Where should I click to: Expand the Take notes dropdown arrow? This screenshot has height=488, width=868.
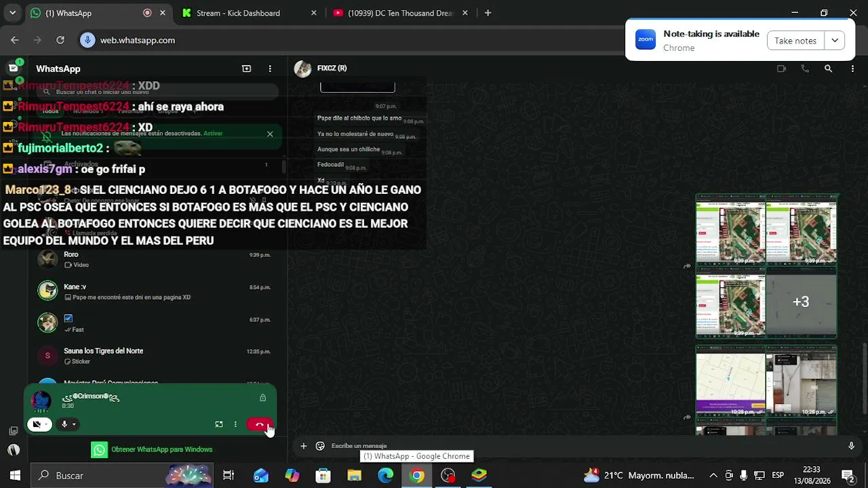(835, 41)
